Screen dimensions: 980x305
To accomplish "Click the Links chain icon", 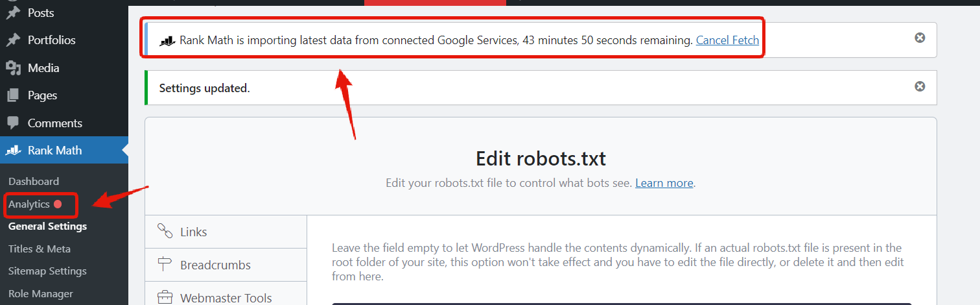I will point(165,232).
